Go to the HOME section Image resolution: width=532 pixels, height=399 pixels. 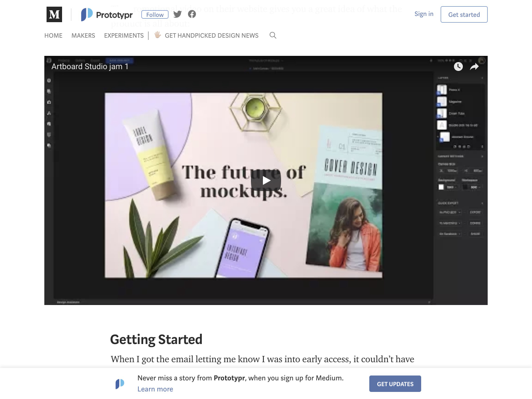pos(53,35)
